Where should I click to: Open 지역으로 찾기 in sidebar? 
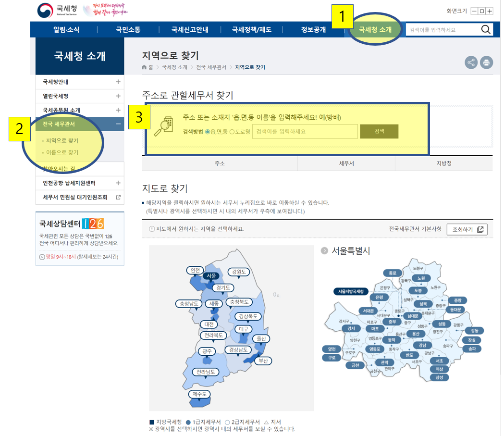point(62,140)
